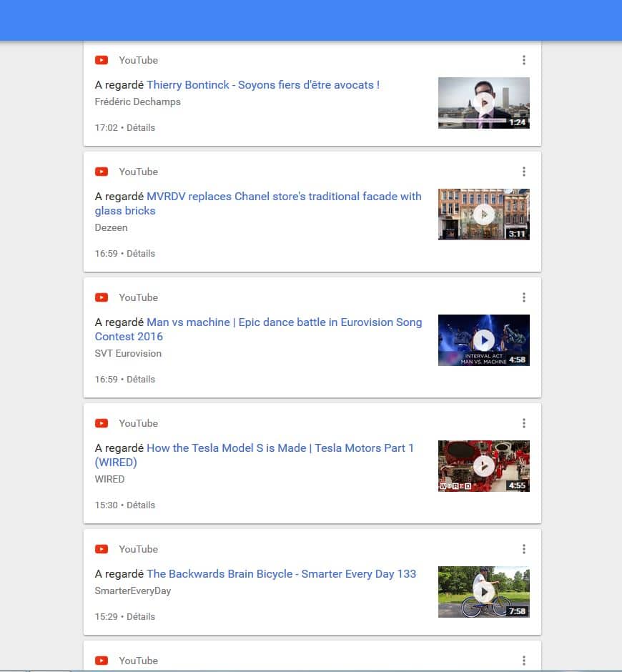The width and height of the screenshot is (622, 672).
Task: Show Détails for the 15:29 bicycle entry
Action: pos(141,617)
